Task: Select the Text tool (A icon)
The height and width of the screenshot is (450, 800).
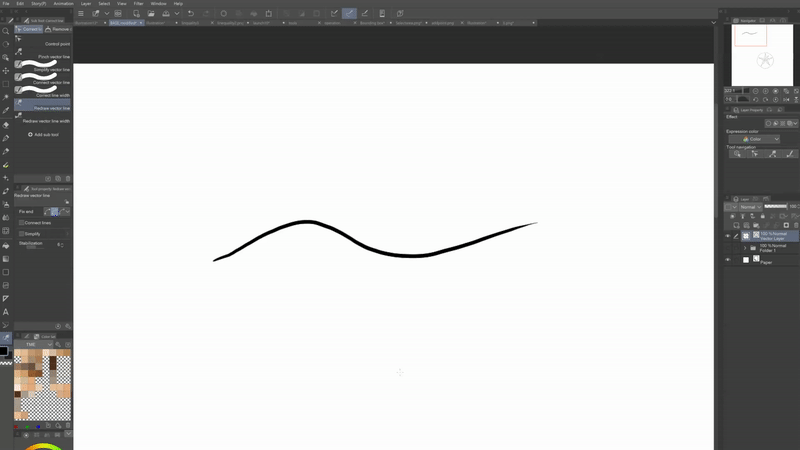Action: 6,312
